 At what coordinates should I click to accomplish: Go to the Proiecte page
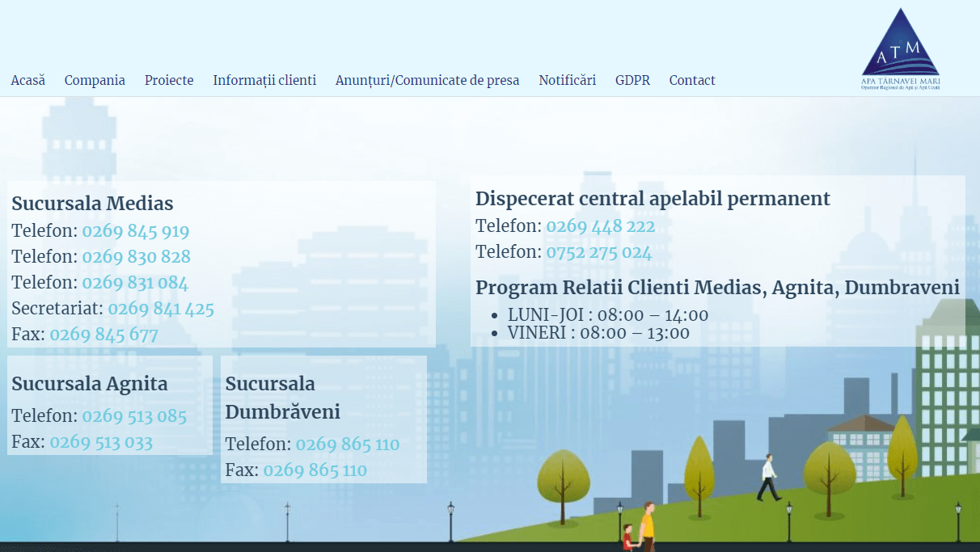pyautogui.click(x=169, y=80)
